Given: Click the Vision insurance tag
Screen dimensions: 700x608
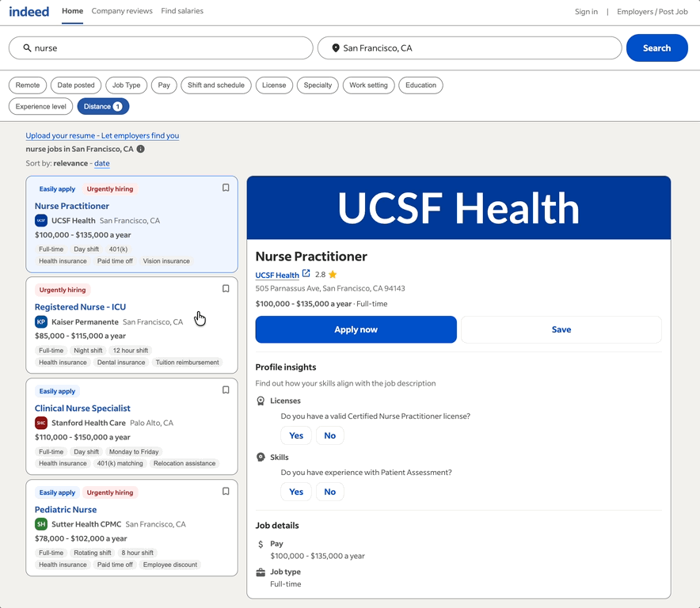Looking at the screenshot, I should 166,261.
